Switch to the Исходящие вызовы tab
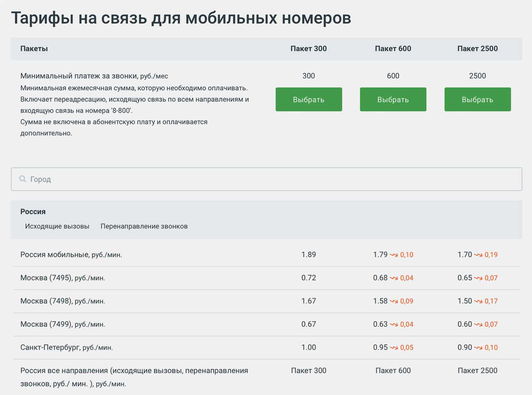532x395 pixels. [57, 226]
